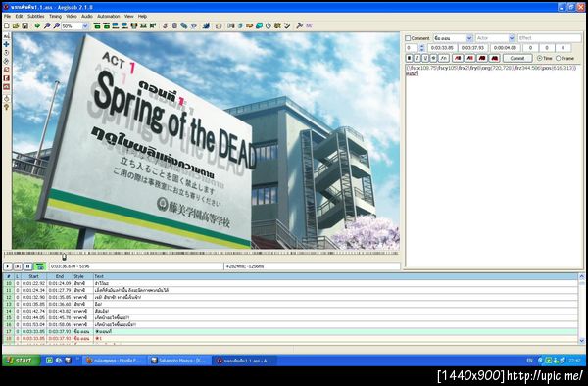This screenshot has width=588, height=386.
Task: Click the second AB secondary color button
Action: [469, 58]
